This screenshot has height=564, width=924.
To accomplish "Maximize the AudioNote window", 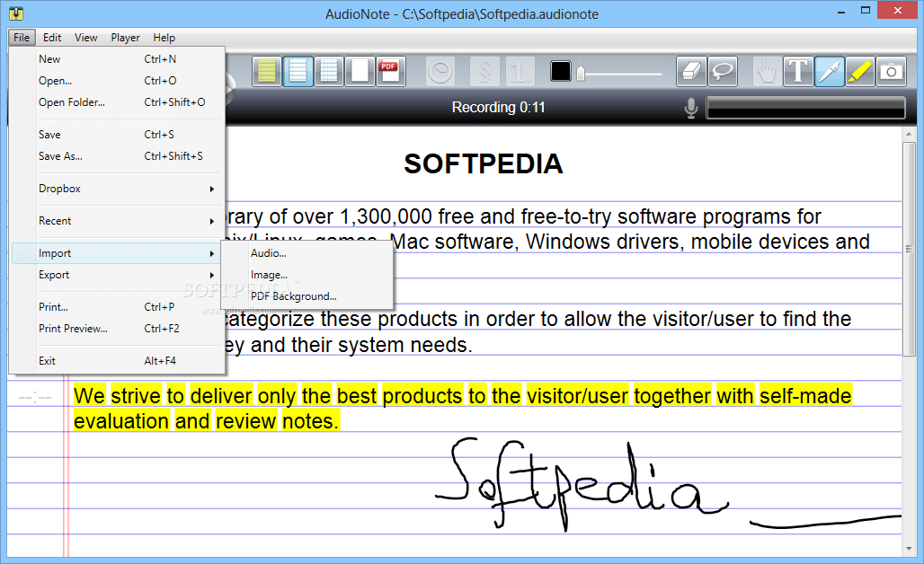I will point(865,11).
